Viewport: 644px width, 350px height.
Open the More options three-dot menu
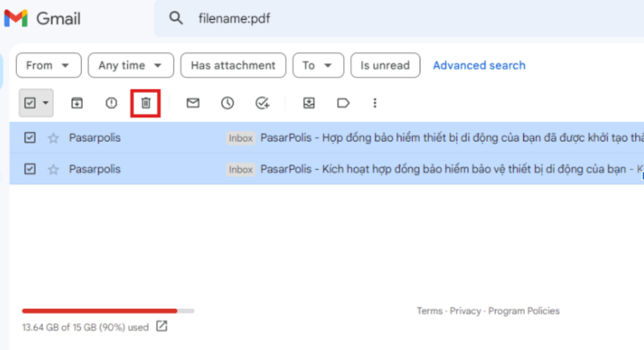pos(375,103)
